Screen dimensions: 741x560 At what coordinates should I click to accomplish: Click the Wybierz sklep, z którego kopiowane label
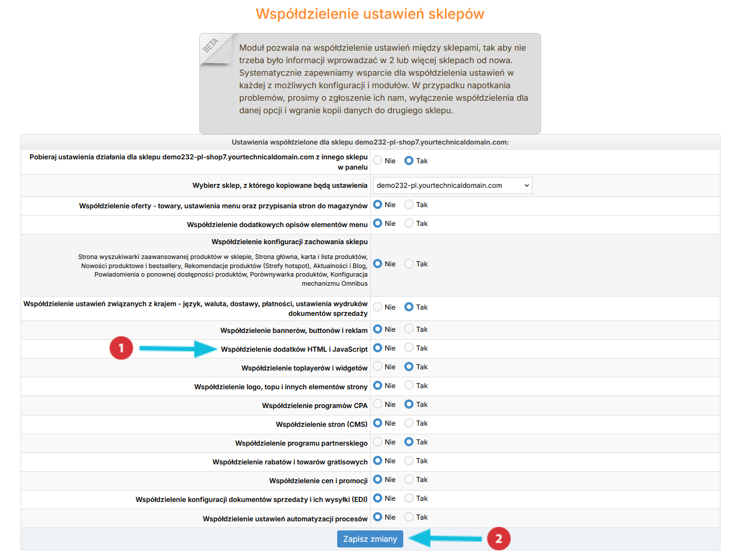[280, 186]
